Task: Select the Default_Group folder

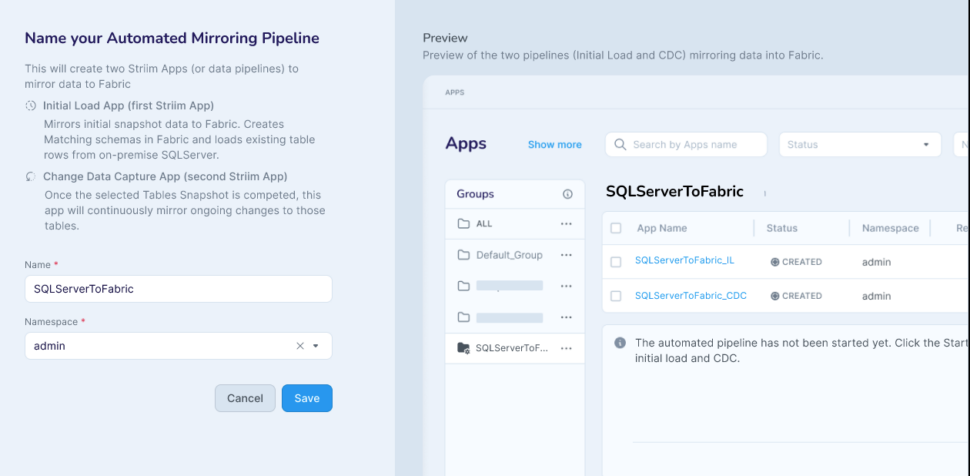Action: point(515,255)
